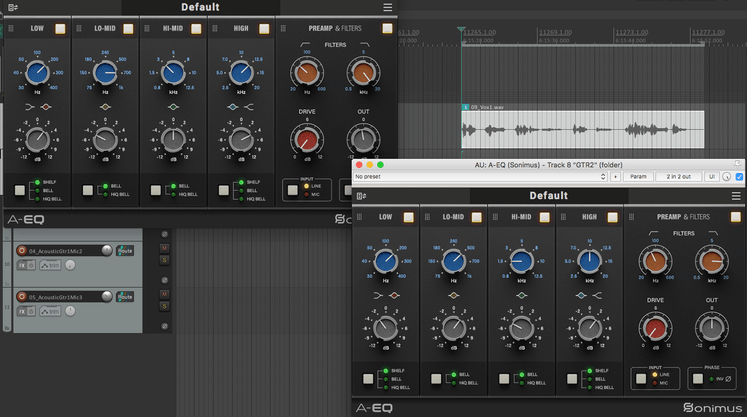Screen dimensions: 747x417
Task: Open Default preset name in rear A-EQ instance
Action: pos(201,7)
